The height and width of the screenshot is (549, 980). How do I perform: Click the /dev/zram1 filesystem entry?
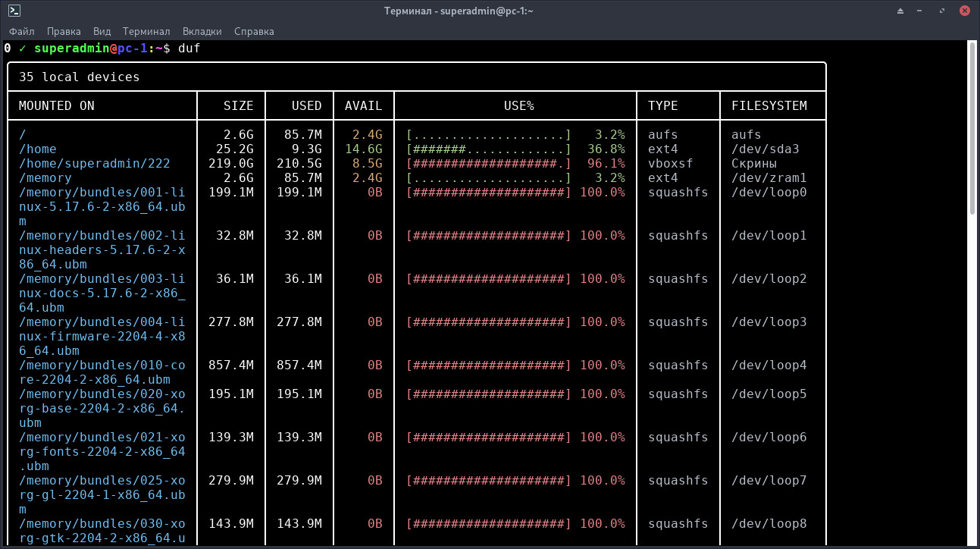point(769,177)
